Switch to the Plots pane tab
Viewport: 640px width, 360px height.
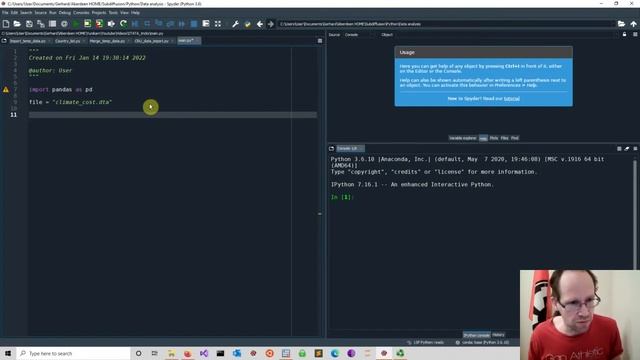tap(494, 138)
